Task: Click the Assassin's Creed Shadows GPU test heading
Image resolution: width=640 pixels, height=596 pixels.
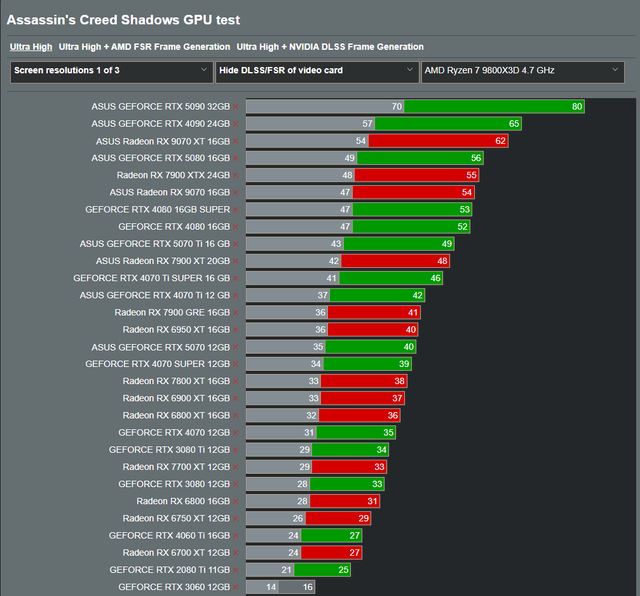Action: pyautogui.click(x=123, y=20)
